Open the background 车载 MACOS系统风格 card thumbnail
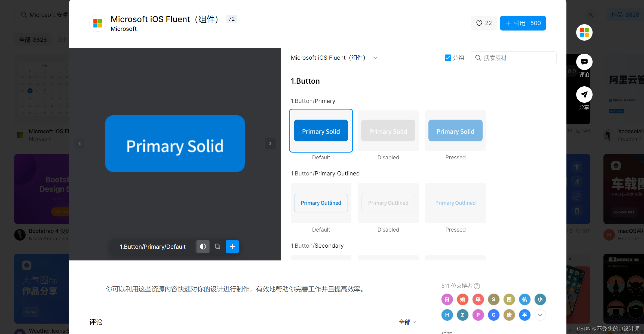Viewport: 644px width, 334px height. [x=624, y=189]
